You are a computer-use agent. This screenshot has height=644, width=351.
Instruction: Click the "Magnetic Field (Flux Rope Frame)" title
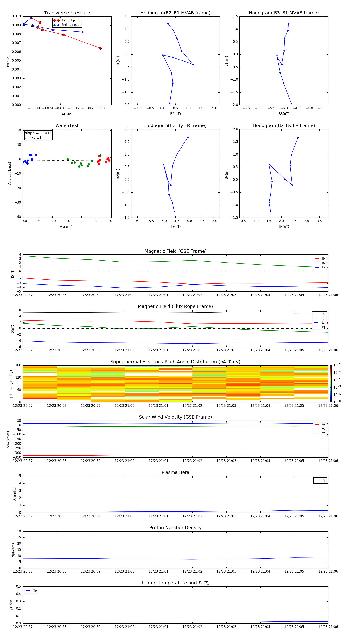[175, 307]
